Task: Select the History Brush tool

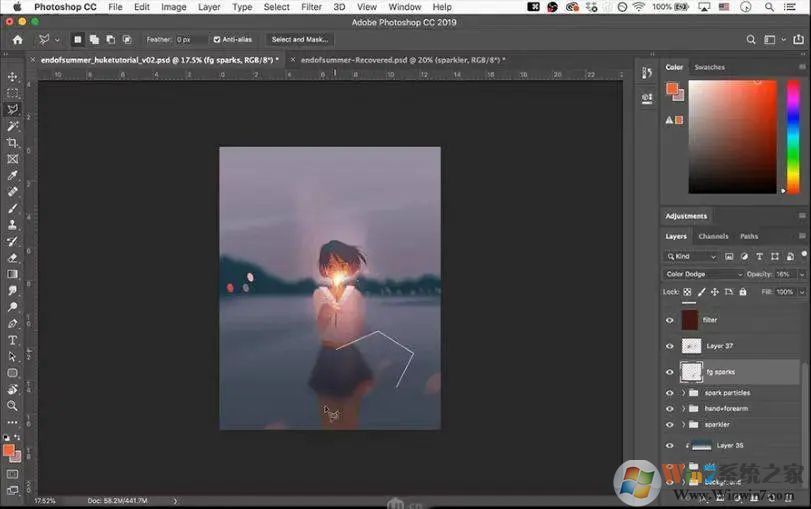Action: [12, 241]
